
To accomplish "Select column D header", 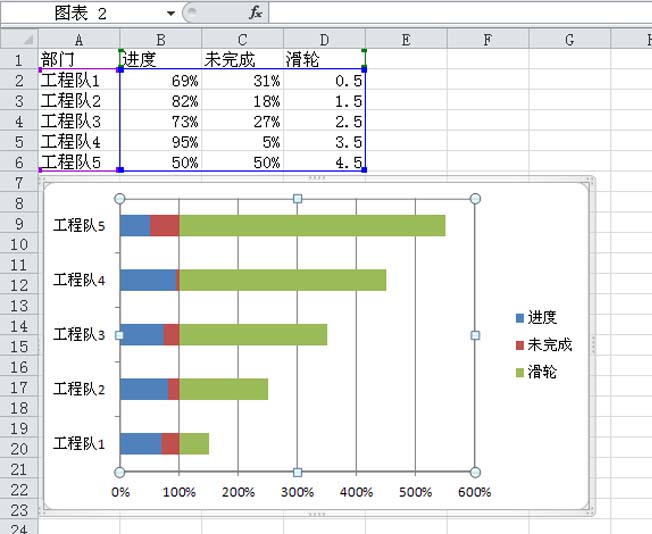I will point(324,40).
